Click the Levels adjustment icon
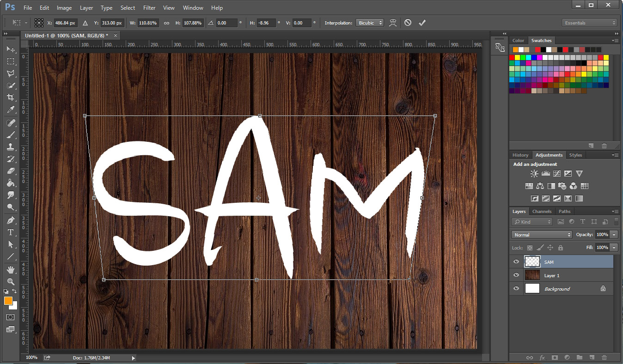Viewport: 623px width, 364px height. [545, 174]
